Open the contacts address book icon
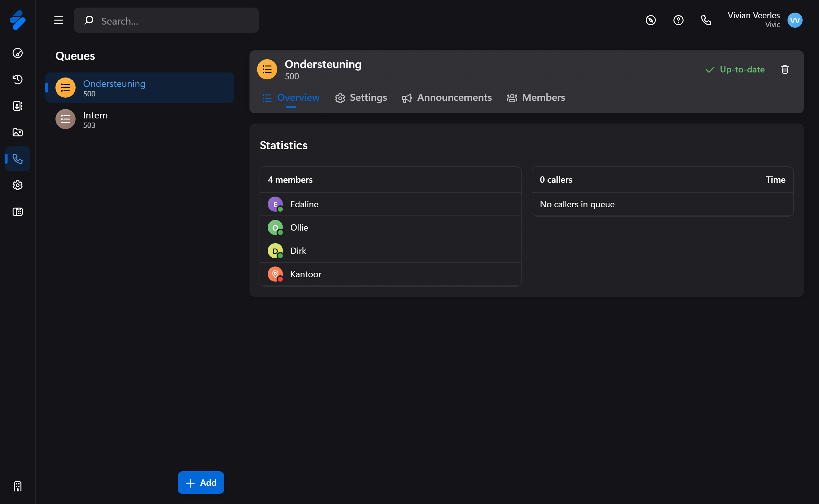The height and width of the screenshot is (504, 819). pos(17,106)
